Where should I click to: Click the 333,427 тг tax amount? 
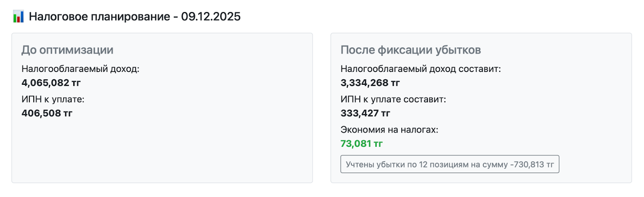pyautogui.click(x=365, y=113)
